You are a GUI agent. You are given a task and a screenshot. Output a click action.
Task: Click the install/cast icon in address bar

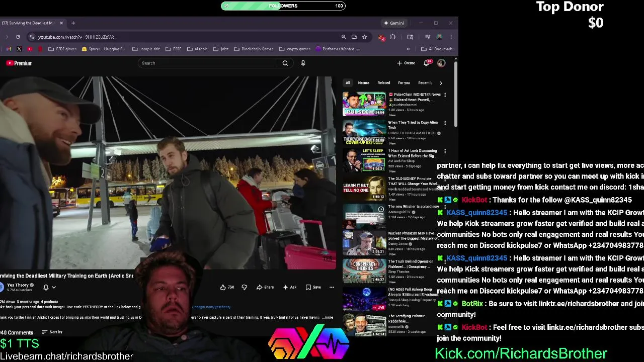pyautogui.click(x=354, y=37)
